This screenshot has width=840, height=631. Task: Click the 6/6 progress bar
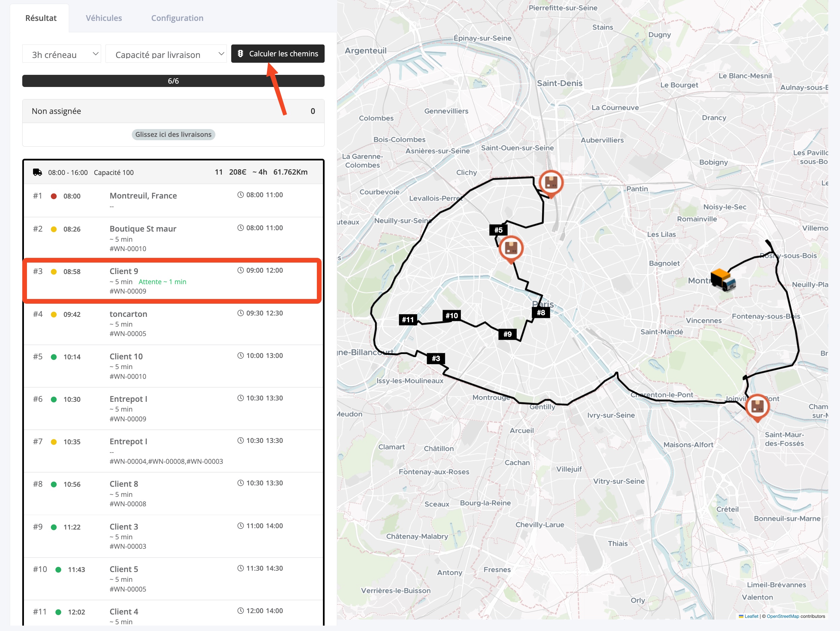click(x=173, y=81)
